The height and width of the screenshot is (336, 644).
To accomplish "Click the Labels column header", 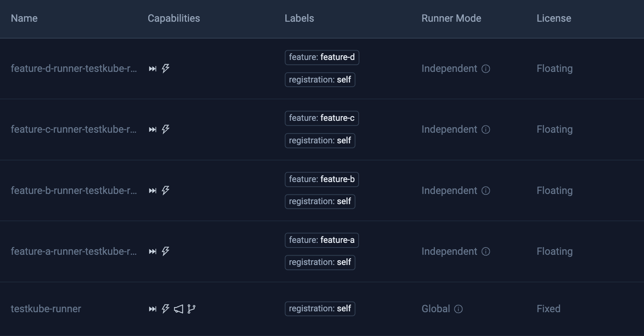I will tap(299, 18).
